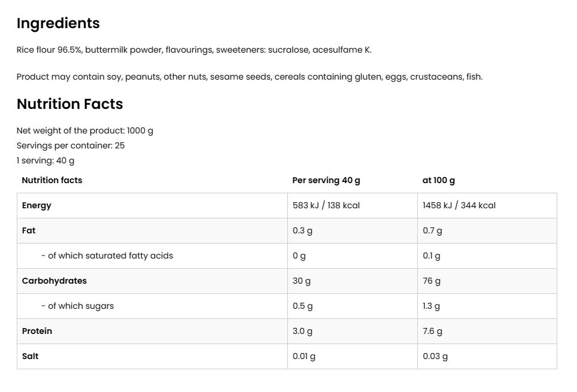Click the saturated fatty acids row label
This screenshot has width=577, height=392.
(x=107, y=256)
